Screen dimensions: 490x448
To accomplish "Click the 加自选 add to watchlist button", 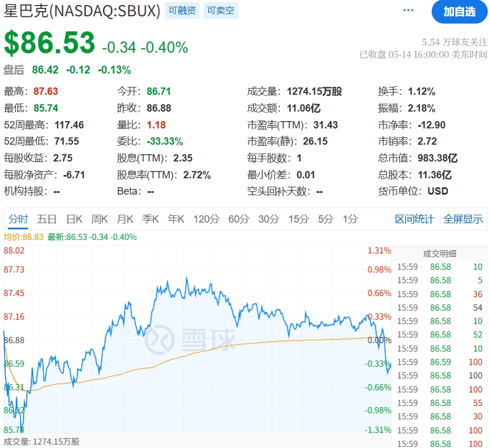I will click(x=459, y=12).
